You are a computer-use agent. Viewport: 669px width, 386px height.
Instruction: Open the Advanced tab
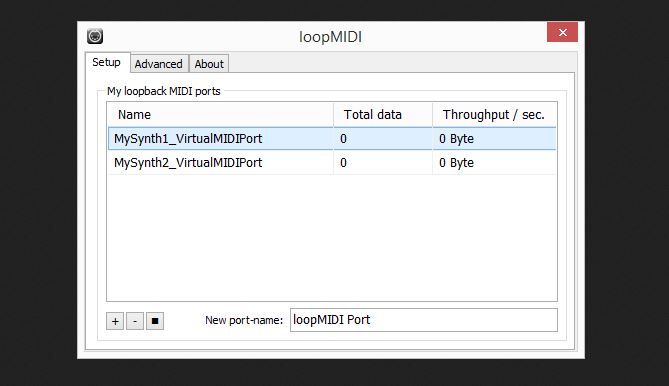(x=159, y=64)
